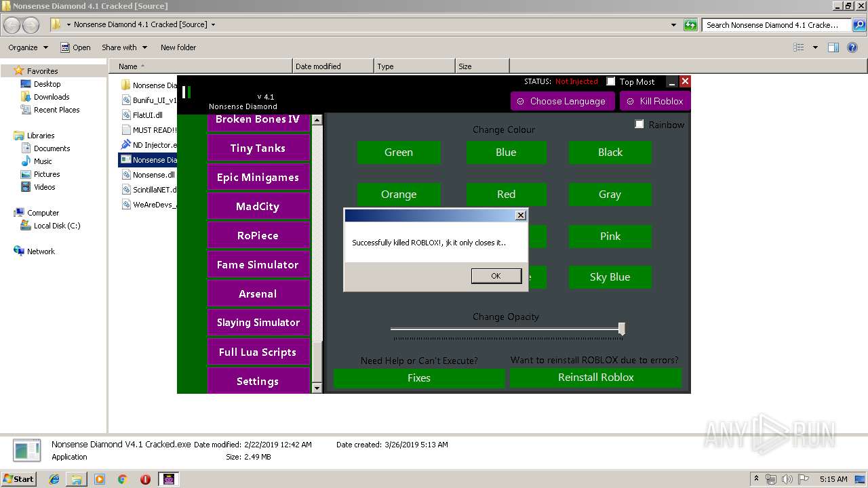Go to the Full Lua Scripts tab
The height and width of the screenshot is (488, 868).
coord(258,352)
